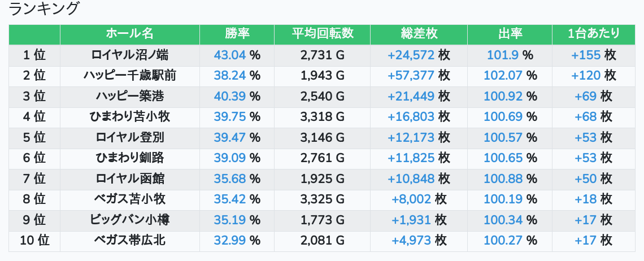This screenshot has width=644, height=261.
Task: Open ロイヤル登別 hall entry
Action: (x=129, y=137)
